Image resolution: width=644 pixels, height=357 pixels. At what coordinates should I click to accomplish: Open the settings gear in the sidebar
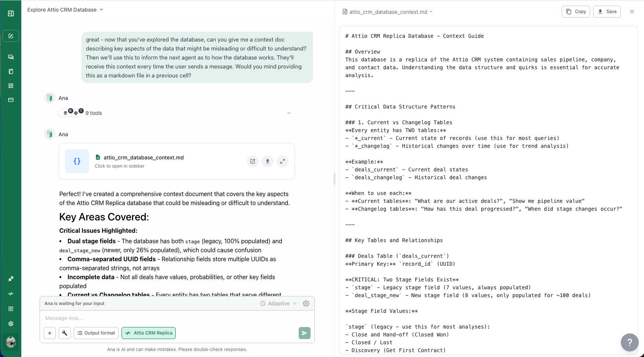pyautogui.click(x=10, y=324)
